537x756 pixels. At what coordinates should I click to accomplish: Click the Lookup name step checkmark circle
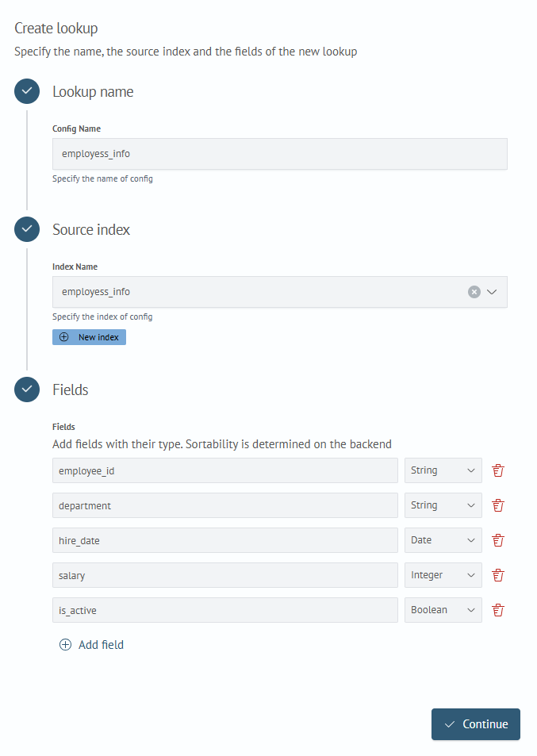point(27,91)
